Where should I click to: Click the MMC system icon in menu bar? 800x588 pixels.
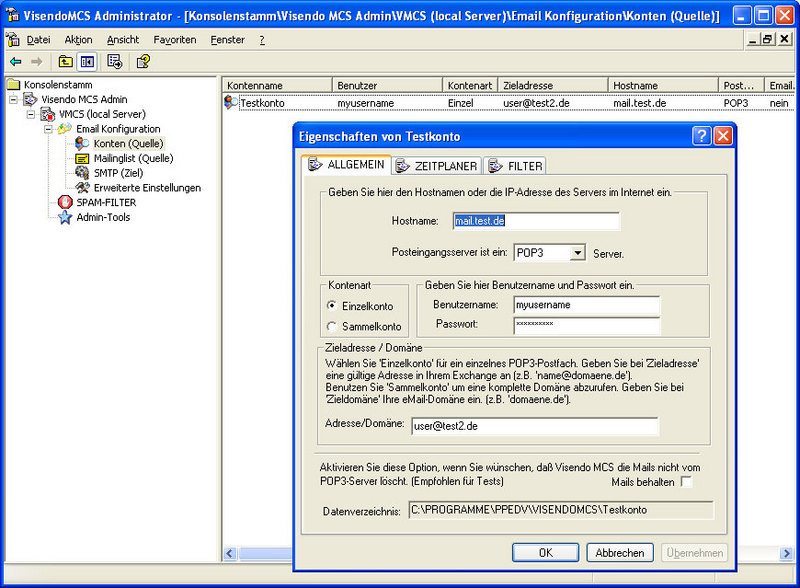click(12, 39)
